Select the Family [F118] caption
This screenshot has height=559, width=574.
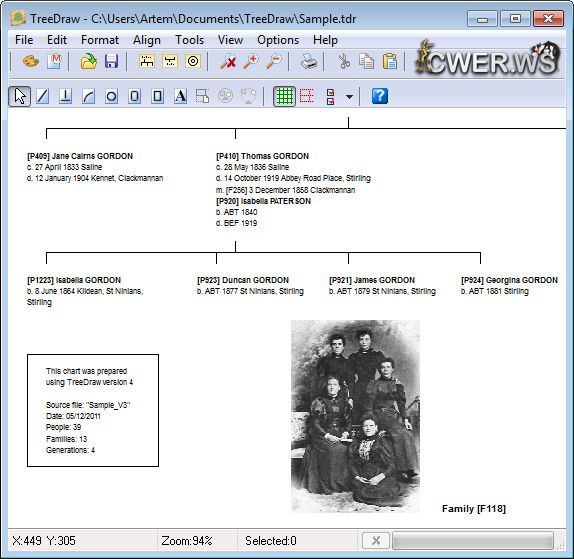[474, 508]
